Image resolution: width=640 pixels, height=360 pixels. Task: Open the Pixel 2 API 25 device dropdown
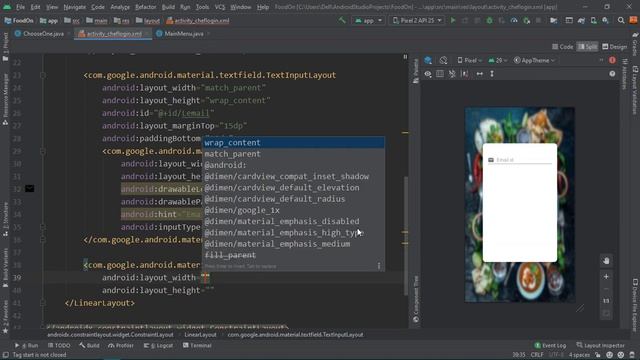(417, 20)
